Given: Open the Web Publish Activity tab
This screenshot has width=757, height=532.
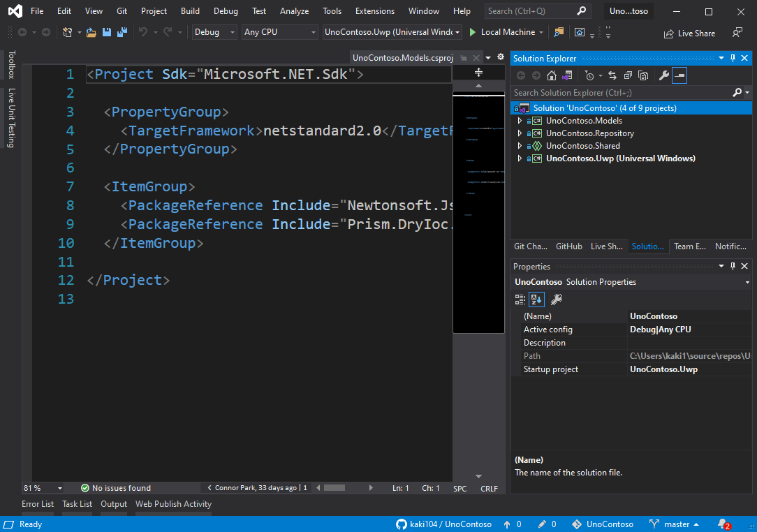Looking at the screenshot, I should 173,504.
